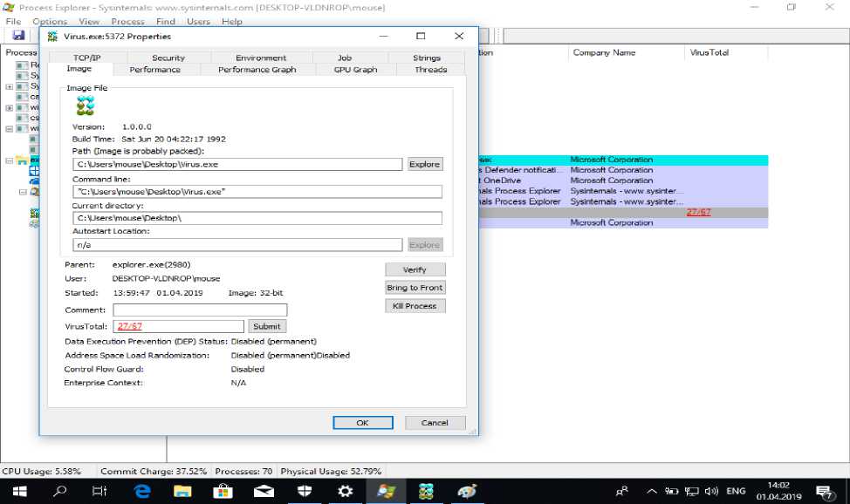This screenshot has height=504, width=850.
Task: Select the Performance tab
Action: (x=155, y=70)
